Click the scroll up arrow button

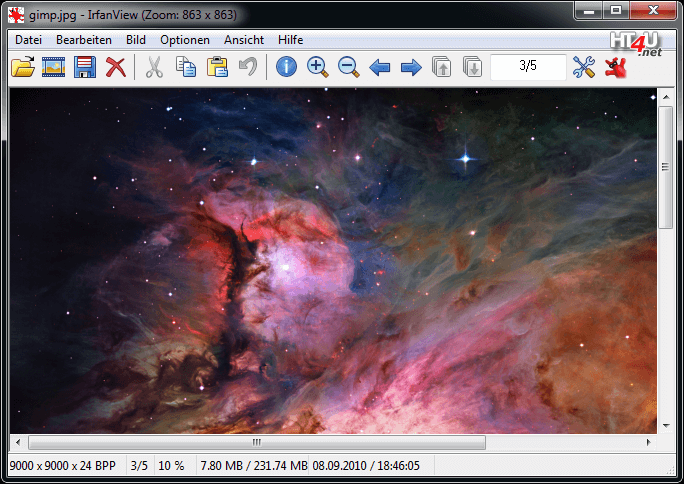[x=666, y=97]
